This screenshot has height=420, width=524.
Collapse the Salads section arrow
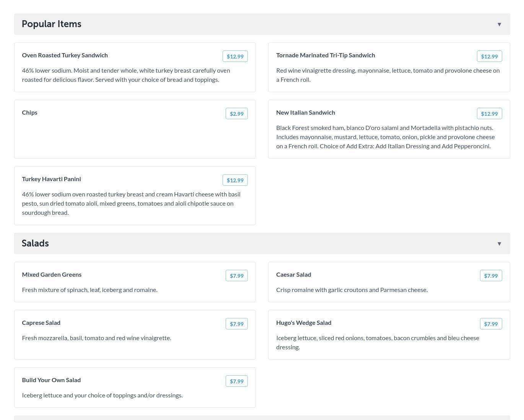coord(499,244)
